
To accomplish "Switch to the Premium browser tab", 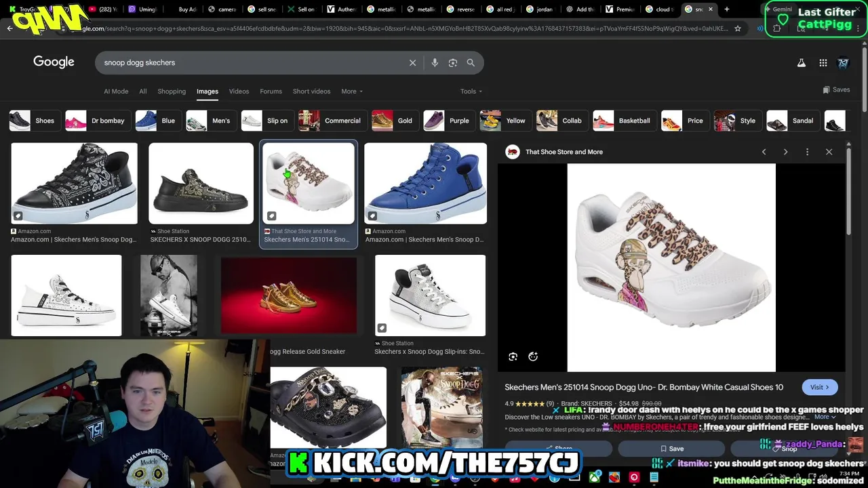I will click(x=620, y=9).
